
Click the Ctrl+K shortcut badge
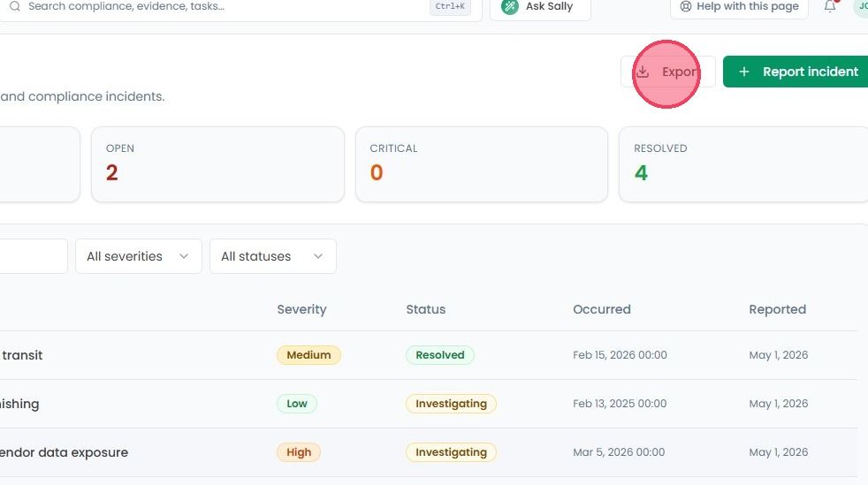pos(450,7)
